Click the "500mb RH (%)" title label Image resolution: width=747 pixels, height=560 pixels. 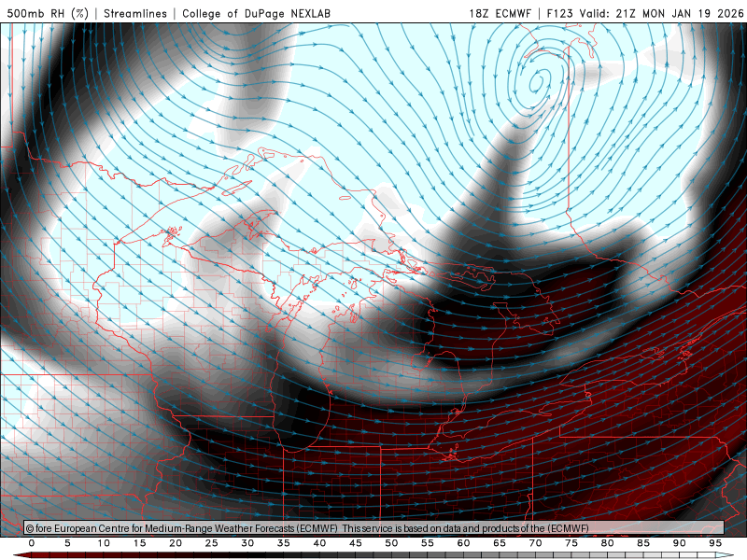48,13
